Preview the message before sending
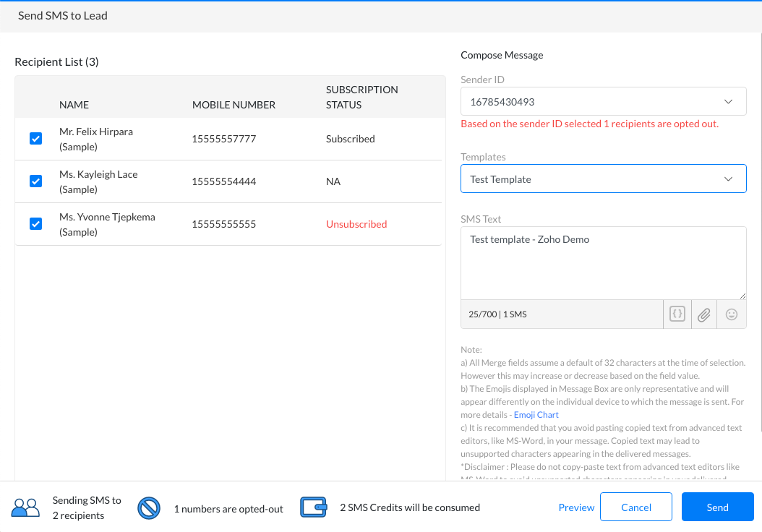Screen dimensions: 762x532 coord(576,507)
